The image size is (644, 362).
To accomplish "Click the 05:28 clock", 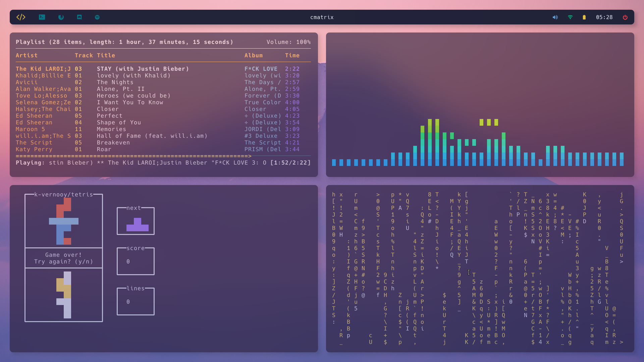I will click(x=604, y=17).
